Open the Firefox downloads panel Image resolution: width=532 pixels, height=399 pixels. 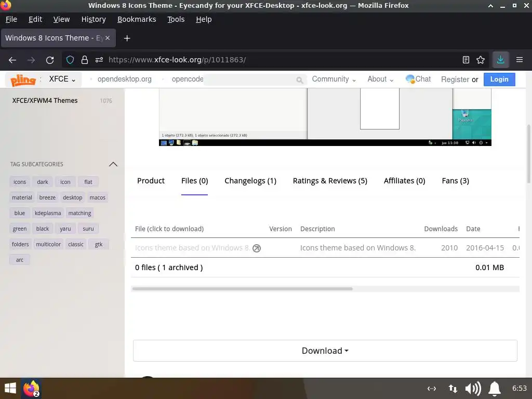[500, 60]
